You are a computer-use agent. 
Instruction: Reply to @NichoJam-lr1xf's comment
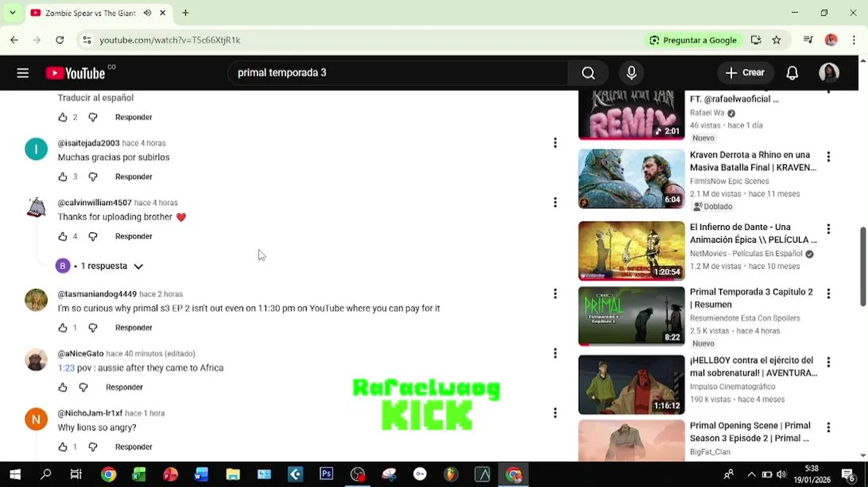(134, 446)
